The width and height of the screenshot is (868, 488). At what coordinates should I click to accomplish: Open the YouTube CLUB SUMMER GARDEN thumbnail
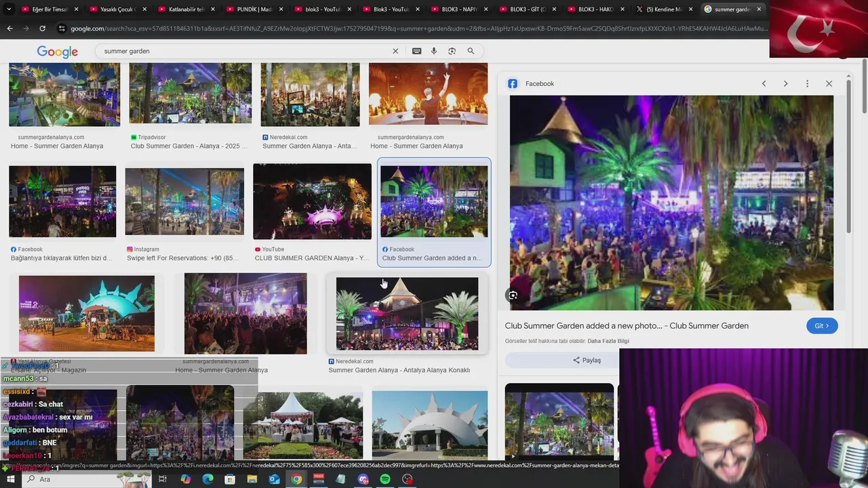pyautogui.click(x=312, y=201)
